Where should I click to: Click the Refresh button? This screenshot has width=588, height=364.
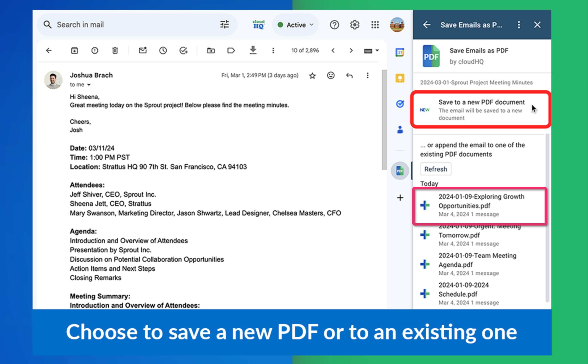pos(435,169)
